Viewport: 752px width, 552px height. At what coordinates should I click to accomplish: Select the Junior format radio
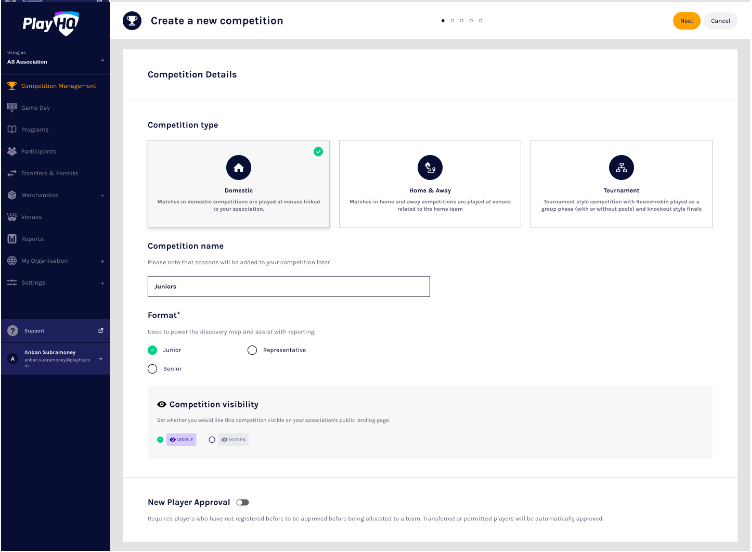[152, 350]
